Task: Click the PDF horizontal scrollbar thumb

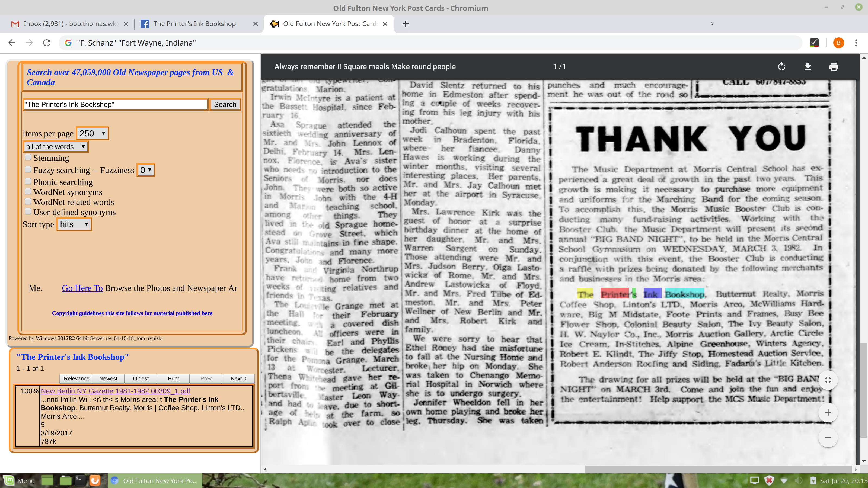Action: click(718, 469)
